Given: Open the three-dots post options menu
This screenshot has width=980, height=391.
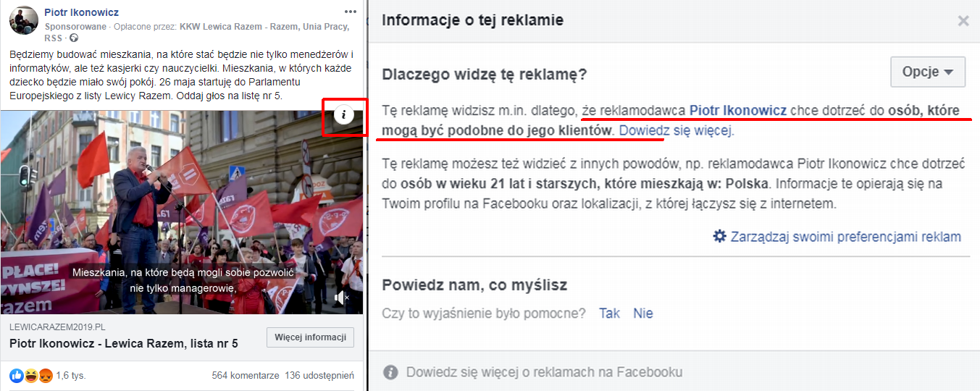Looking at the screenshot, I should [351, 12].
